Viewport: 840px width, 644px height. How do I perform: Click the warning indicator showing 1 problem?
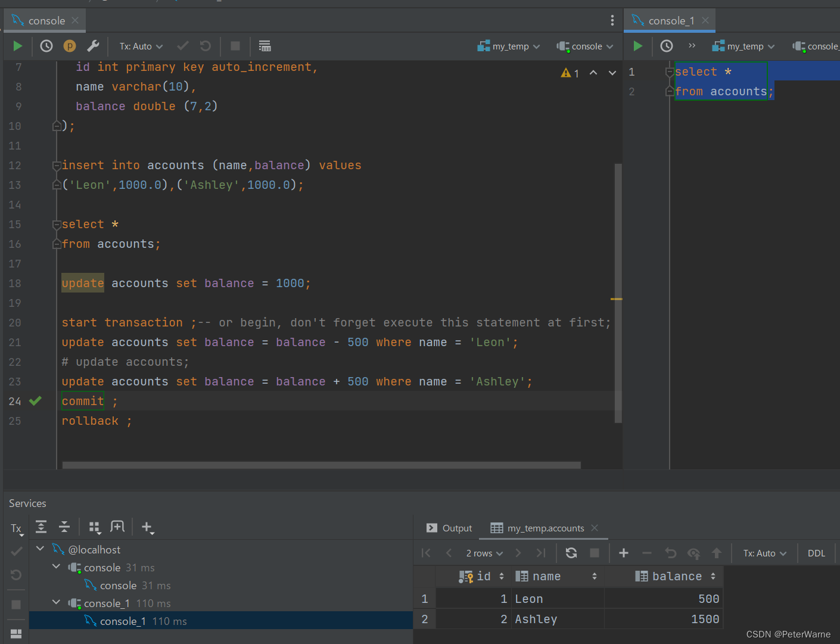(570, 73)
